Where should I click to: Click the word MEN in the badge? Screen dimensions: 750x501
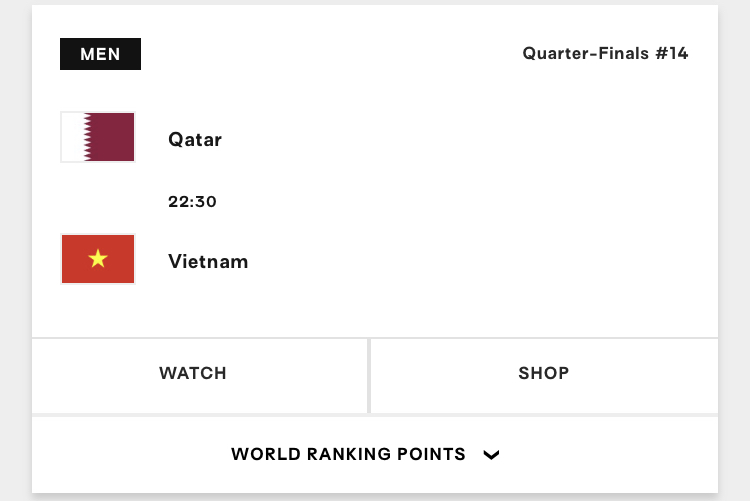100,54
